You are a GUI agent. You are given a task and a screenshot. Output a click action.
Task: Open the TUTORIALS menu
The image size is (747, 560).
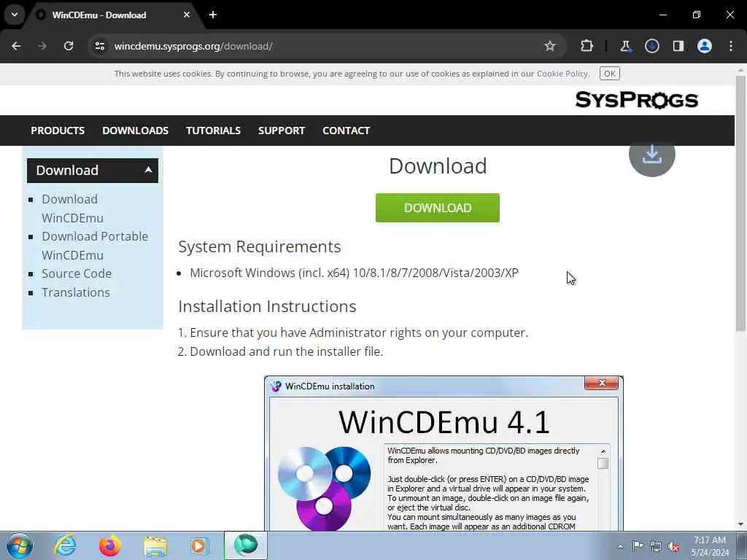[x=214, y=131]
